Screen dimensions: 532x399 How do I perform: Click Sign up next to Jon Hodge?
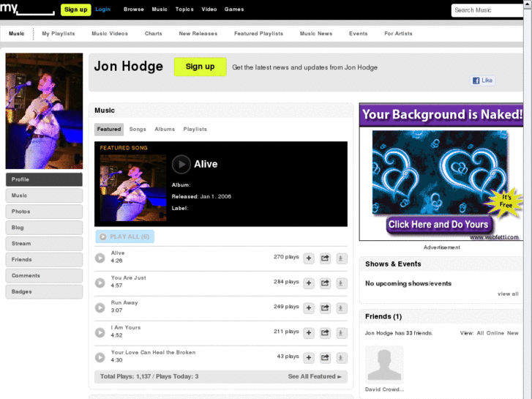pyautogui.click(x=201, y=67)
